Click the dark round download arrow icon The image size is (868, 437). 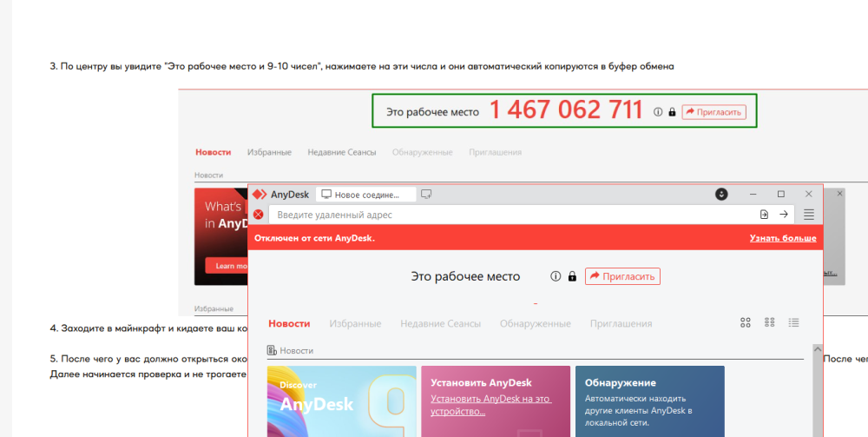[721, 195]
